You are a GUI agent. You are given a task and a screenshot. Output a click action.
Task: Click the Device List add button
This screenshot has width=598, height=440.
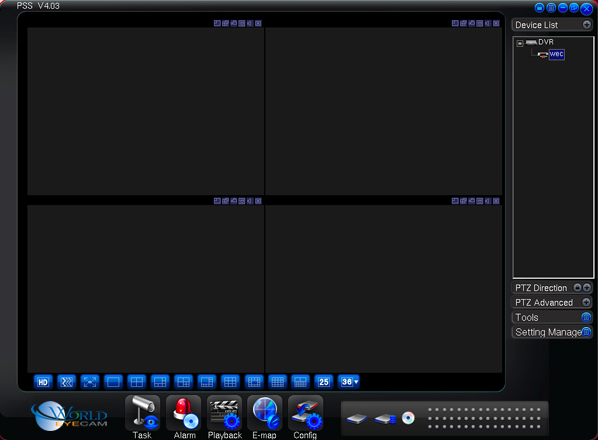click(x=587, y=25)
